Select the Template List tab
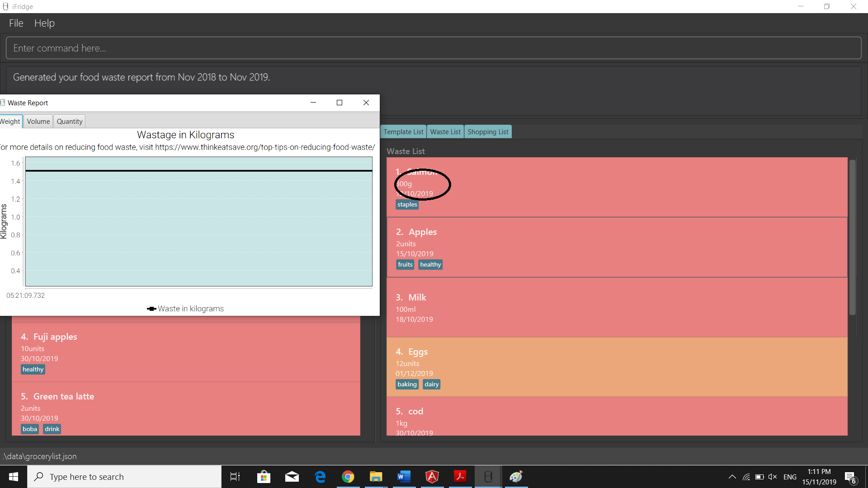This screenshot has width=868, height=488. [403, 132]
